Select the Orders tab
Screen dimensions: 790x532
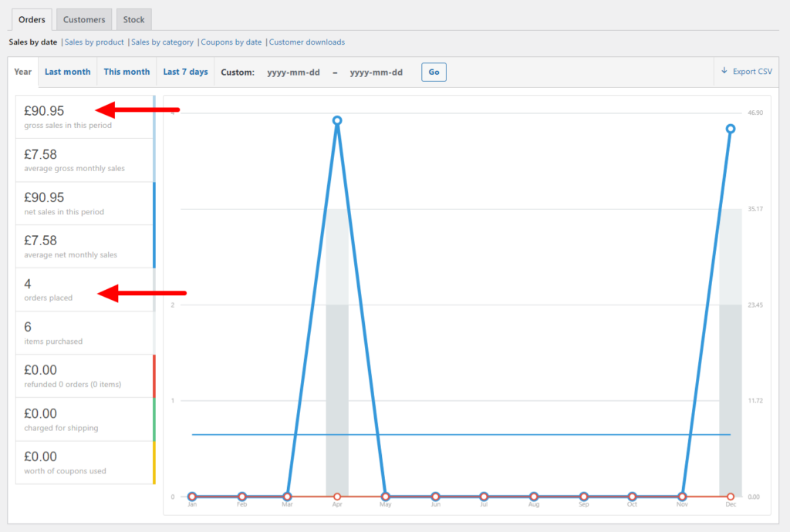[32, 19]
